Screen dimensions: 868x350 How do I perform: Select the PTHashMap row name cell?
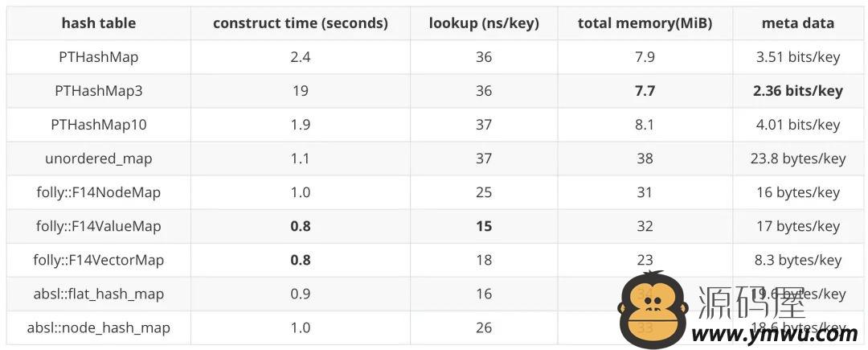point(99,57)
